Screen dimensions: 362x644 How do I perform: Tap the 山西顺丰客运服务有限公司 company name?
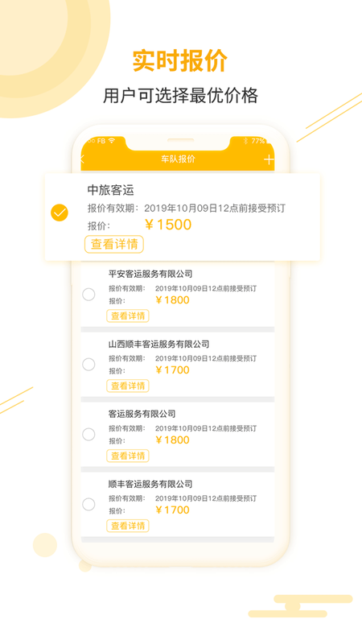(158, 344)
